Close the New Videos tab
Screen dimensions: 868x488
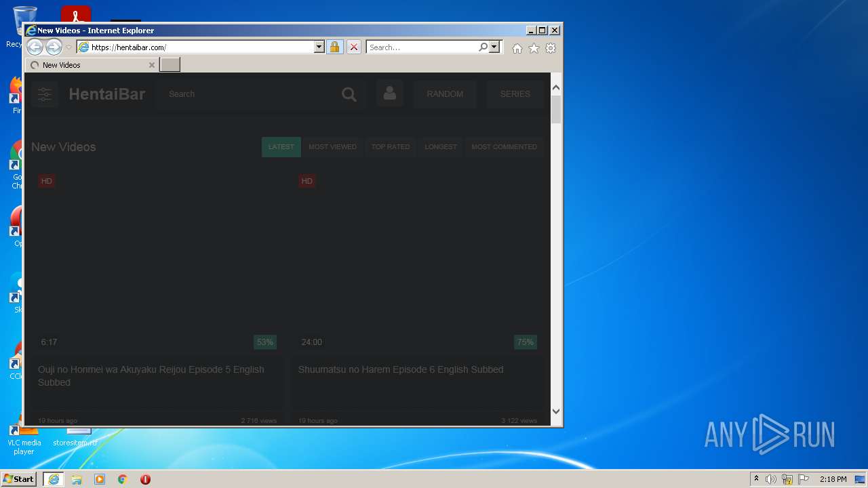click(151, 65)
